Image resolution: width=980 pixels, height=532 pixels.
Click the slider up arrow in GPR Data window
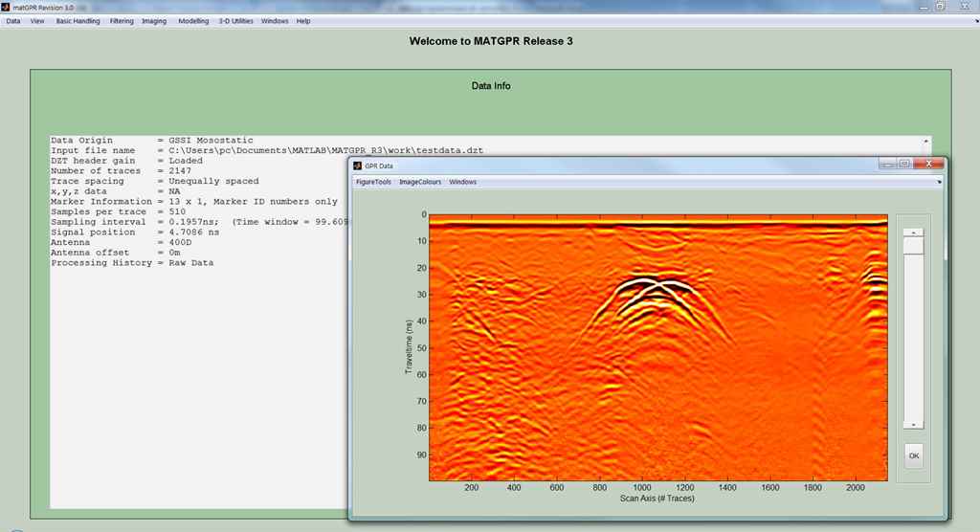point(913,233)
